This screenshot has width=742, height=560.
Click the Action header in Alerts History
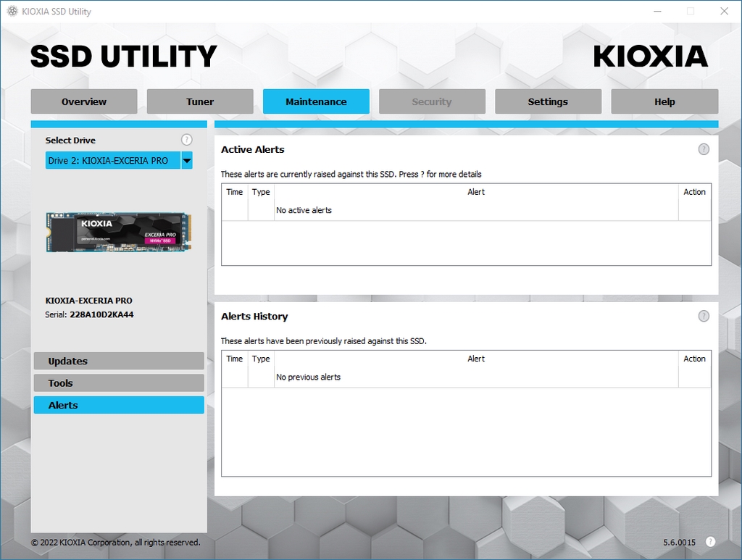pyautogui.click(x=694, y=359)
